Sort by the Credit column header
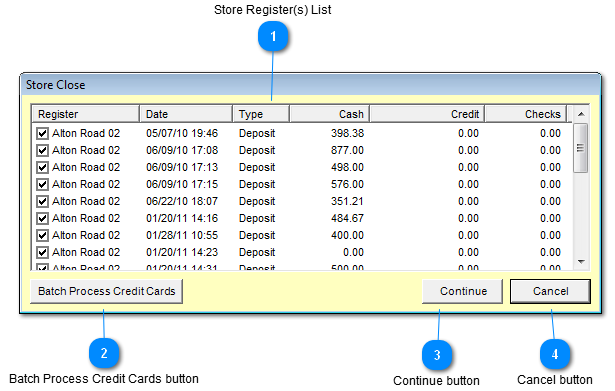Viewport: 615px width, 391px height. coord(428,114)
